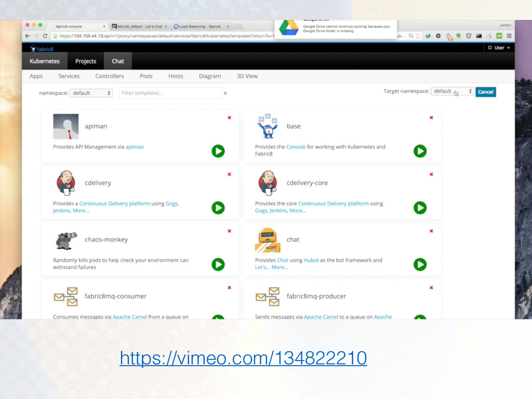Run the apiman template

[x=218, y=151]
